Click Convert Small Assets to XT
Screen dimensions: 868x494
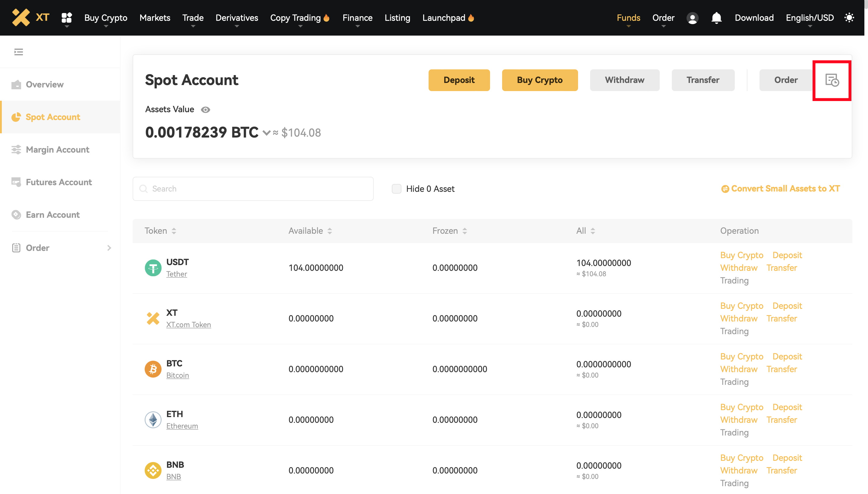pos(781,189)
